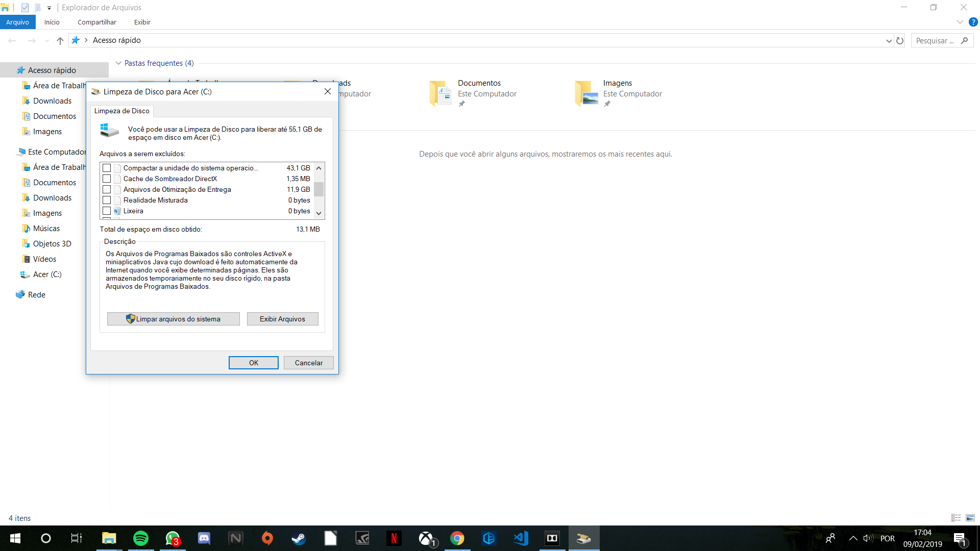980x551 pixels.
Task: Select Acer (C:) drive in sidebar
Action: [x=47, y=274]
